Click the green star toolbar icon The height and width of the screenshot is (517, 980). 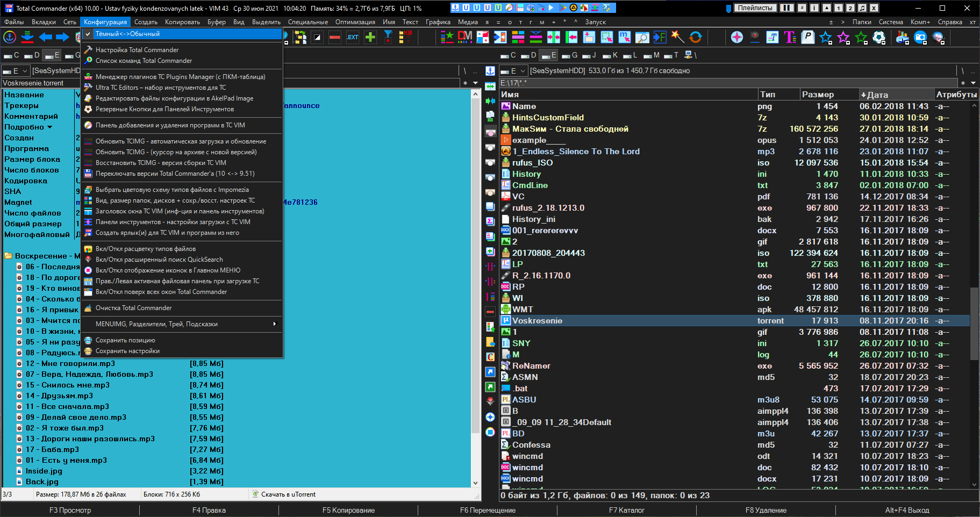pyautogui.click(x=861, y=37)
